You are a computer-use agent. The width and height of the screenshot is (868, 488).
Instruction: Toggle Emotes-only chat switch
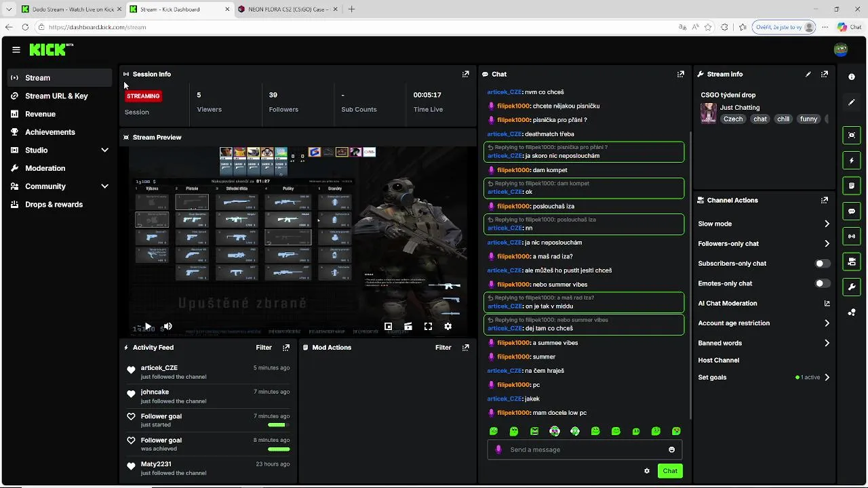pos(822,283)
